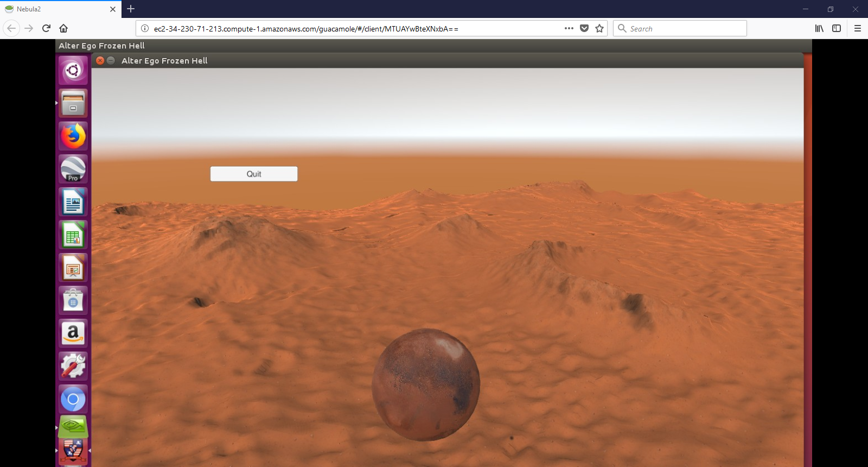The height and width of the screenshot is (467, 868).
Task: Reload the current browser page
Action: click(46, 28)
